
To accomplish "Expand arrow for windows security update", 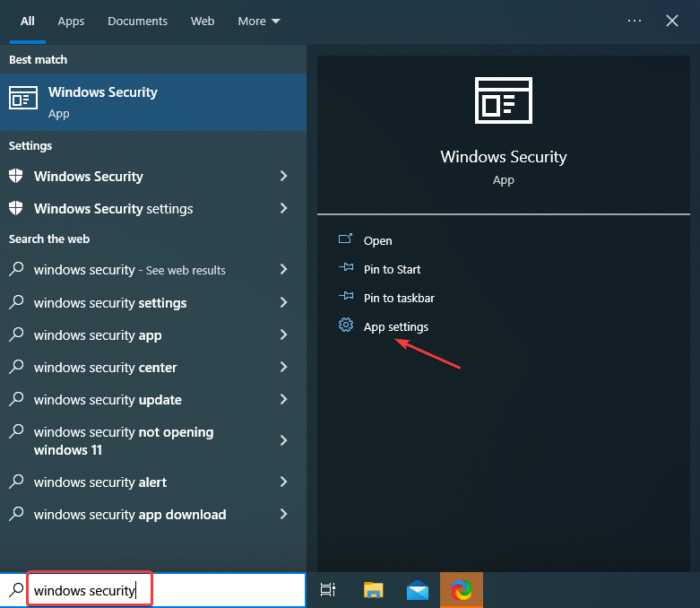I will [283, 400].
